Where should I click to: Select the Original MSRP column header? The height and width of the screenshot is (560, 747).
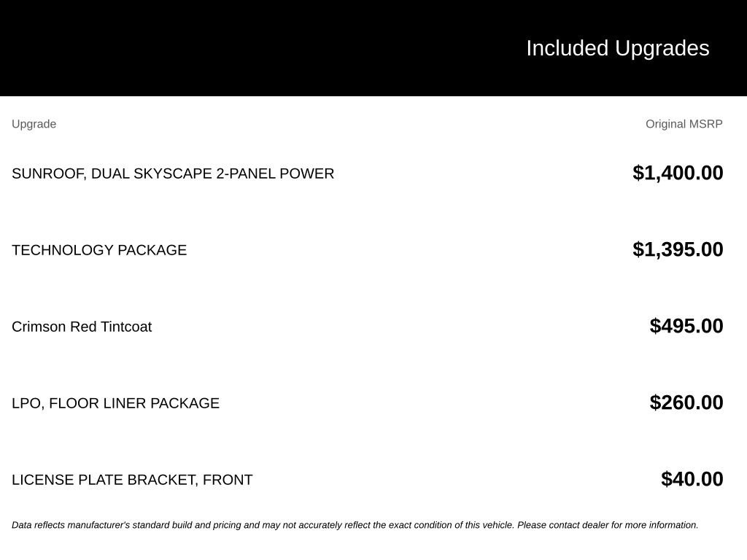684,124
